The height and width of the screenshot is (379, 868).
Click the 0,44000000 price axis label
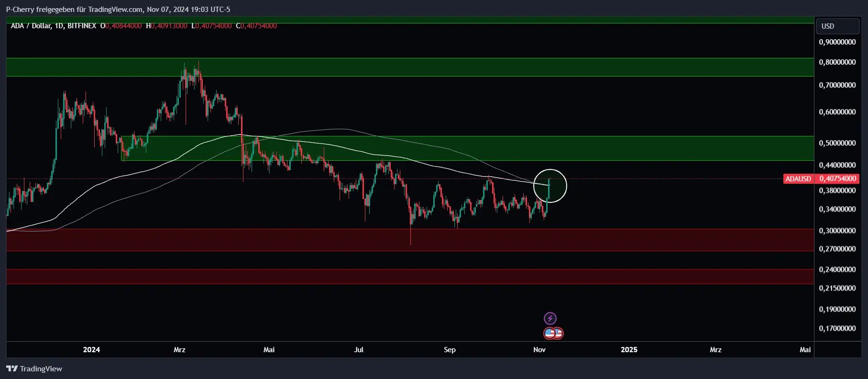coord(837,165)
